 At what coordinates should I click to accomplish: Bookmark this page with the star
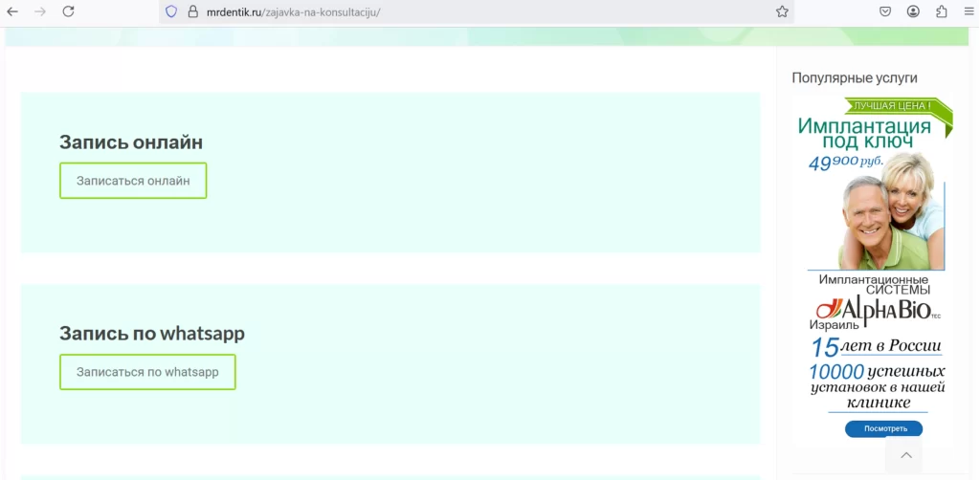782,11
